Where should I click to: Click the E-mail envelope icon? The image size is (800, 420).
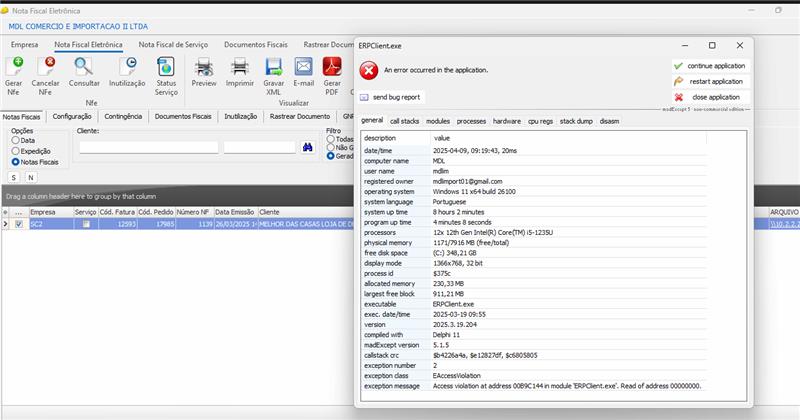point(304,67)
